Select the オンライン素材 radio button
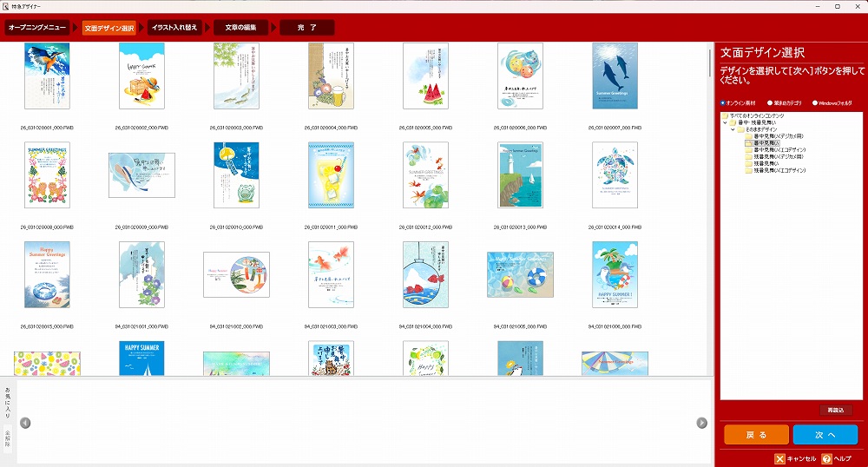The width and height of the screenshot is (868, 467). 723,102
